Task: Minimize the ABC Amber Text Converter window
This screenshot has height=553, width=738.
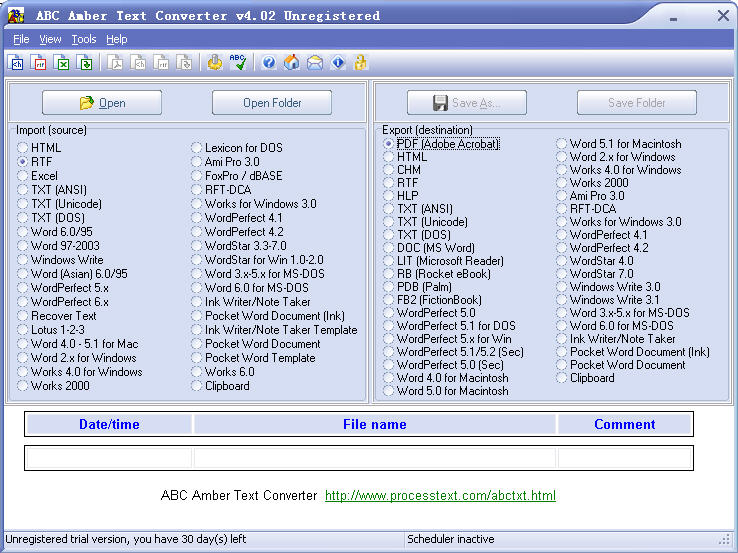Action: coord(674,17)
